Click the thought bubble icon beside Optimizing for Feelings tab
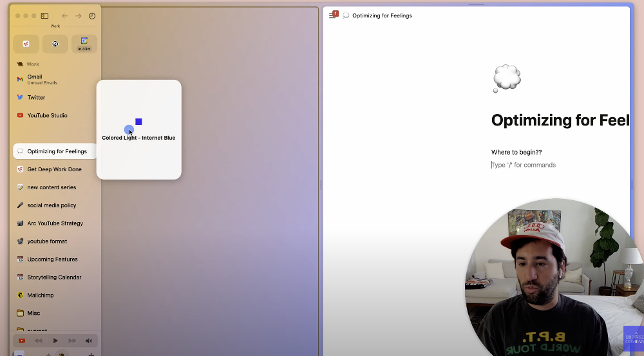This screenshot has height=356, width=644. click(x=20, y=151)
